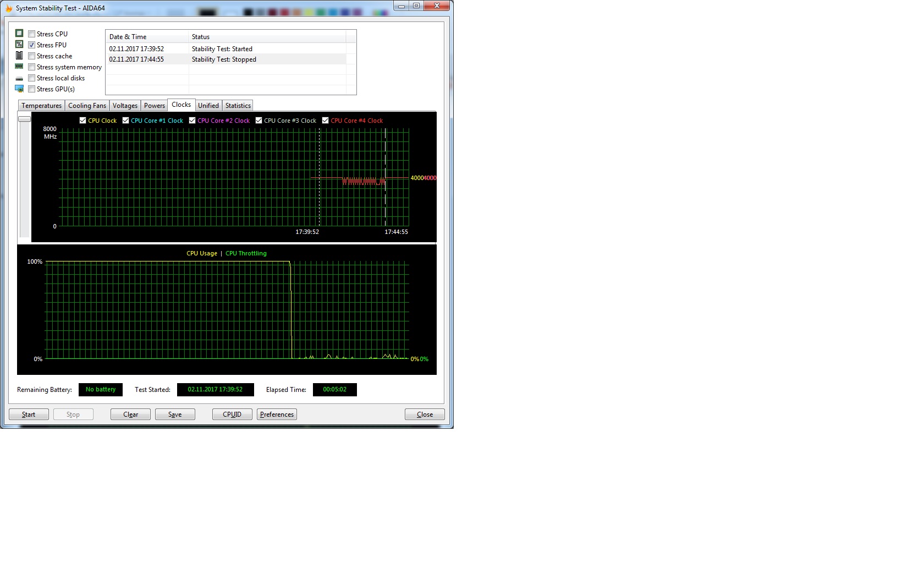Image resolution: width=924 pixels, height=578 pixels.
Task: Select the Clocks tab
Action: tap(181, 105)
